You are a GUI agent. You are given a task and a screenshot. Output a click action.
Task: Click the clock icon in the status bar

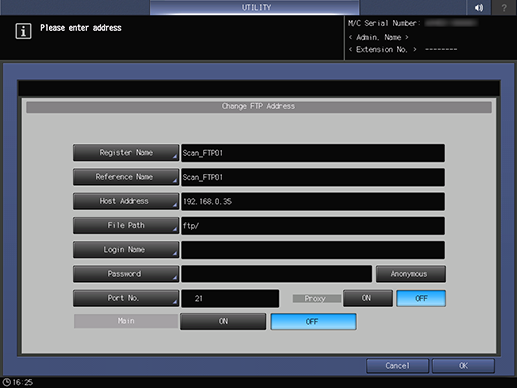(6, 382)
